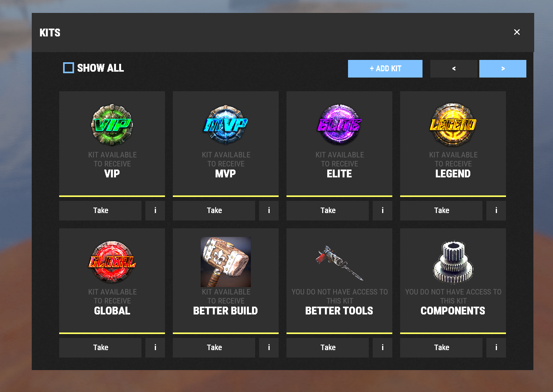Select the blue MVP kit badge icon
Screen dimensions: 553x392
[x=226, y=125]
